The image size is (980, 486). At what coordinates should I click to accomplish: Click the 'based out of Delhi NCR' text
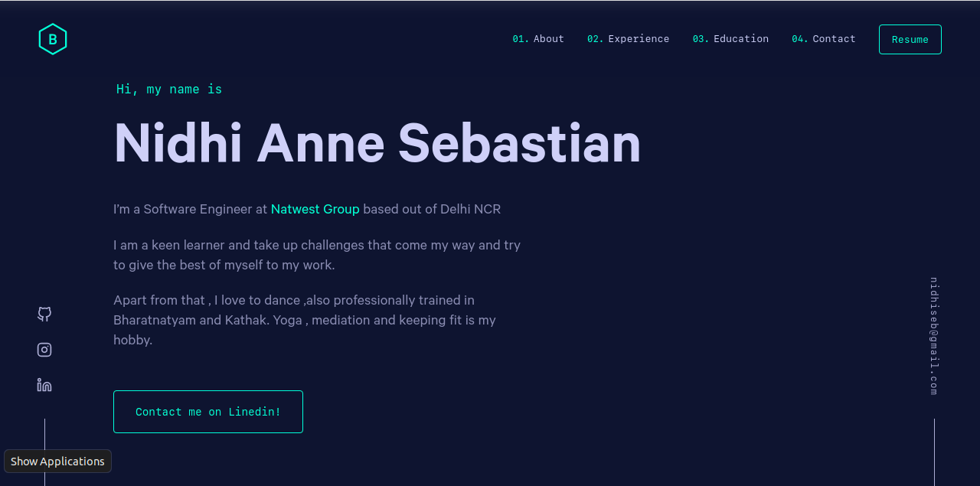tap(432, 209)
